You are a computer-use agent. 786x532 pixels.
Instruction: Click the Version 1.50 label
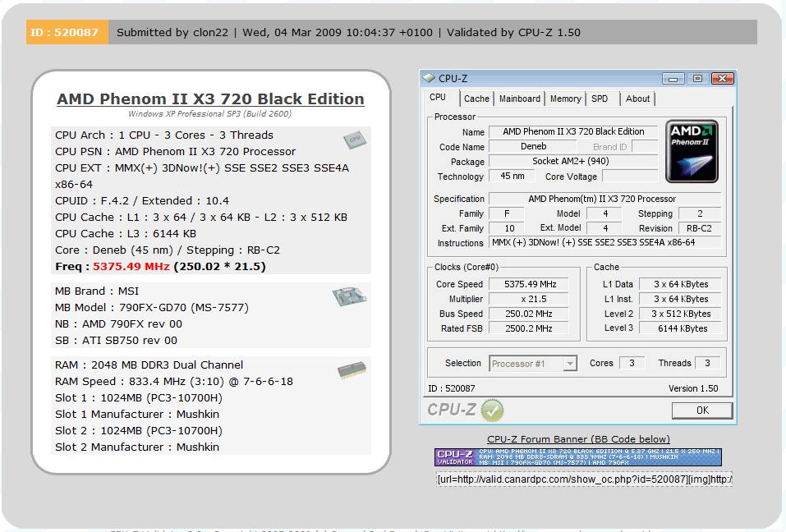coord(693,388)
